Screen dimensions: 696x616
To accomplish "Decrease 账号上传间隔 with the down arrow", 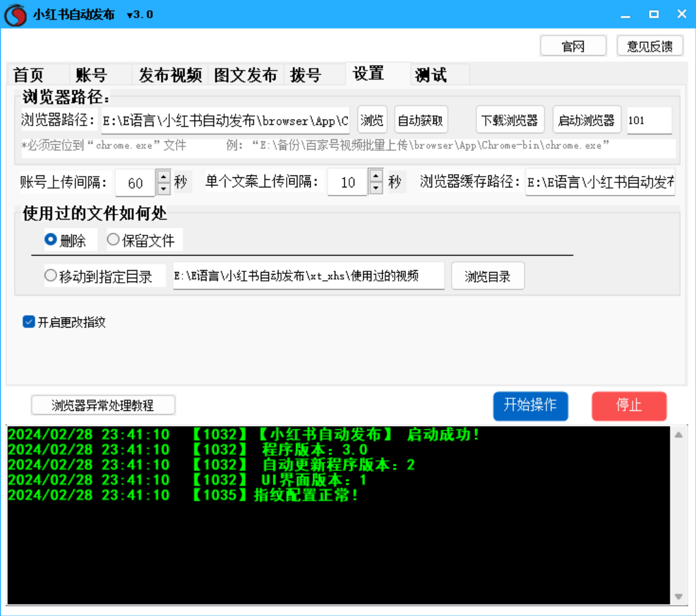I will tap(164, 189).
